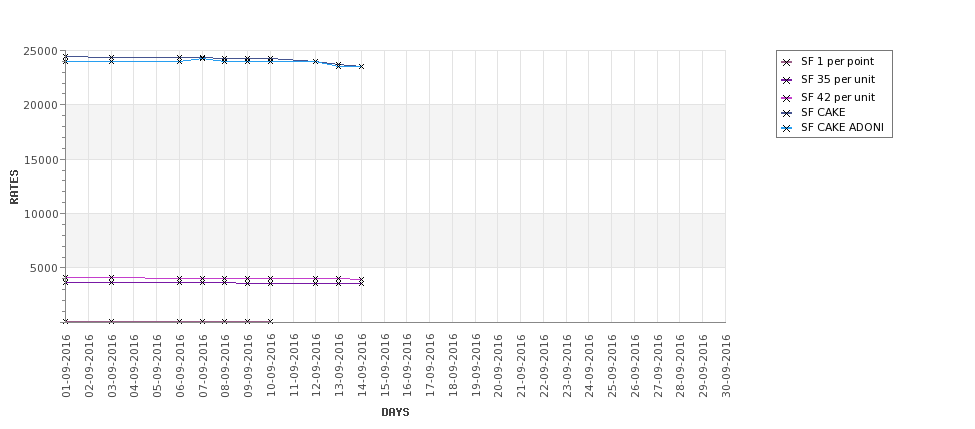Click the 14-09-2016 data point near 23500
Screen dimensions: 975x429
361,67
